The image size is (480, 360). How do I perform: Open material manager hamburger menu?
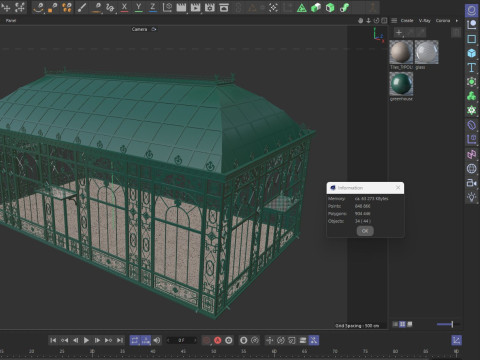394,21
